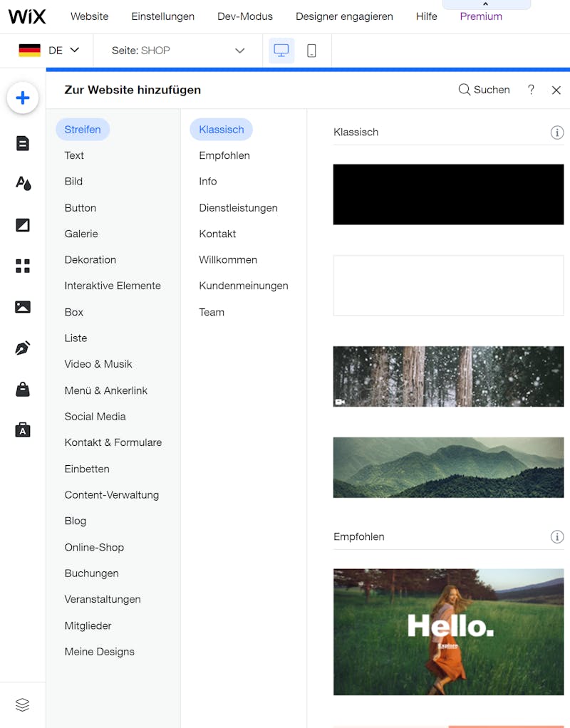Select the Button category
The image size is (570, 728).
(x=81, y=208)
